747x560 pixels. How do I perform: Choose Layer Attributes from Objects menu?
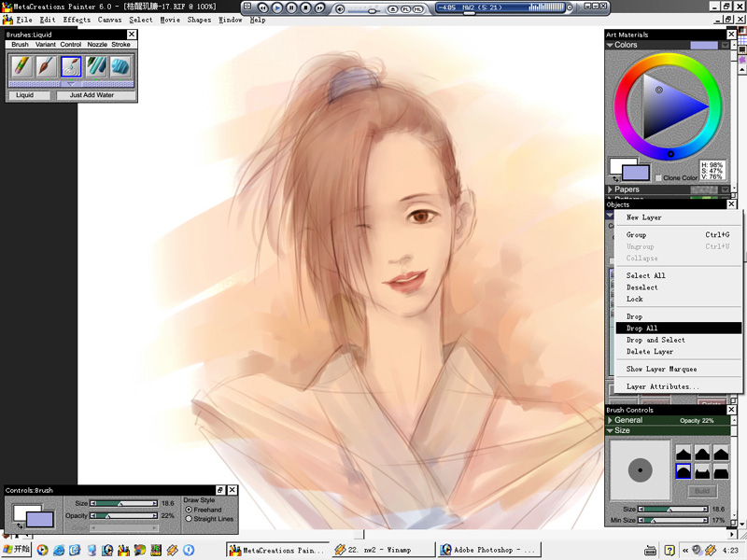coord(679,386)
